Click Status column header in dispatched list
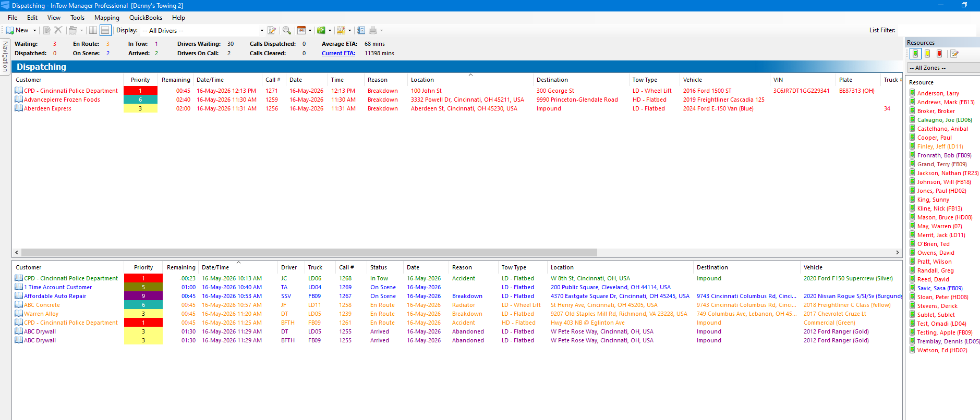 click(x=385, y=267)
